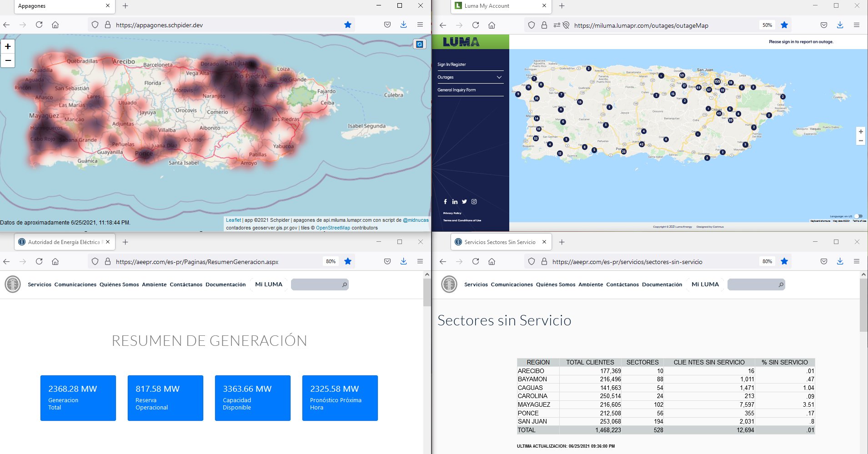Click the Appagones address bar URL
Screen dimensions: 868x454
click(159, 25)
